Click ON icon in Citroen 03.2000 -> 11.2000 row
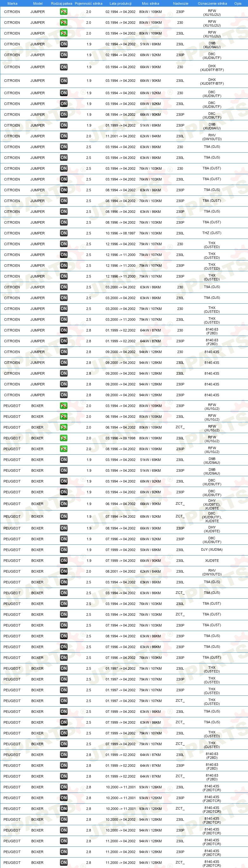Screen dimensions: 248x868 click(63, 319)
